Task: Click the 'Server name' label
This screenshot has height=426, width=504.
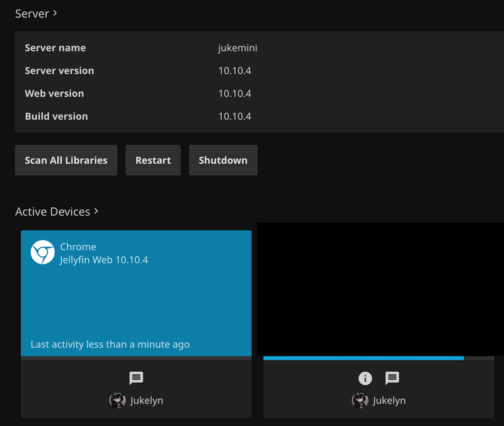Action: click(55, 48)
